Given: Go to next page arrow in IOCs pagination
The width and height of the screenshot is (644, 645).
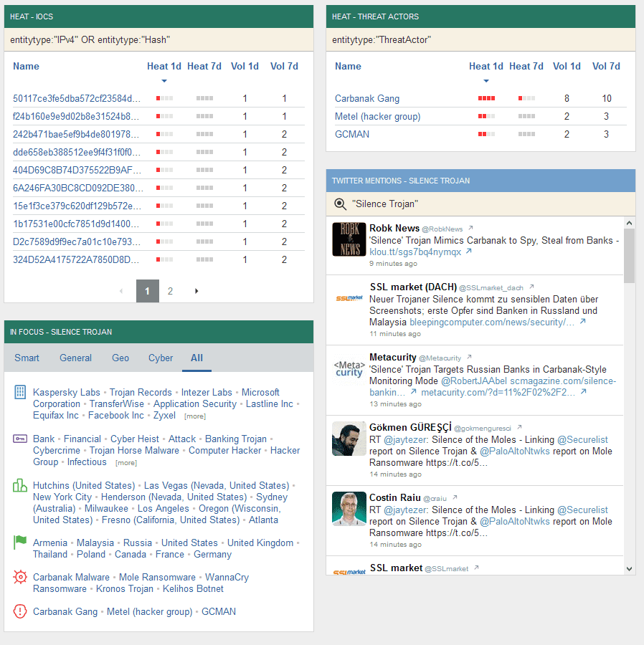Looking at the screenshot, I should click(x=196, y=291).
